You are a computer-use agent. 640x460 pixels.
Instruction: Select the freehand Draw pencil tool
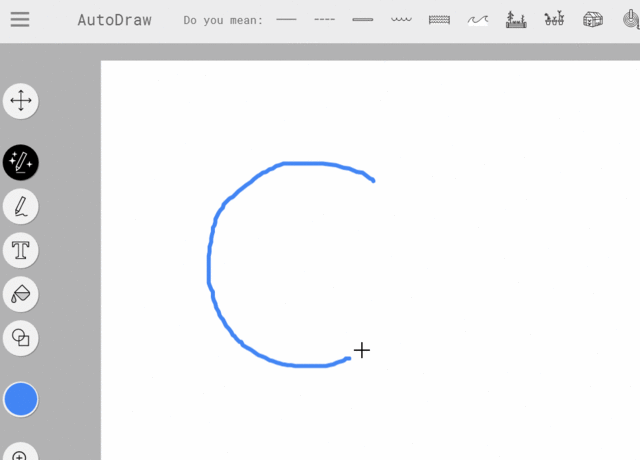click(21, 206)
